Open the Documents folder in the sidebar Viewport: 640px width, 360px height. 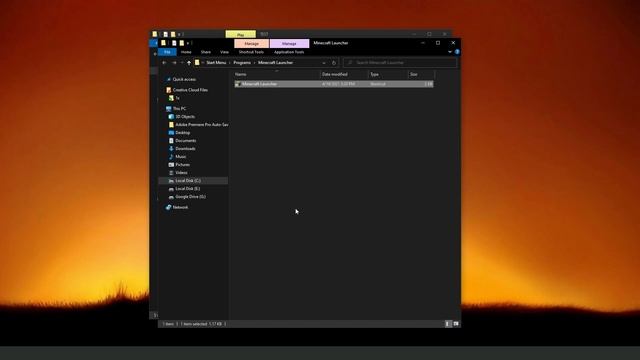click(x=182, y=140)
